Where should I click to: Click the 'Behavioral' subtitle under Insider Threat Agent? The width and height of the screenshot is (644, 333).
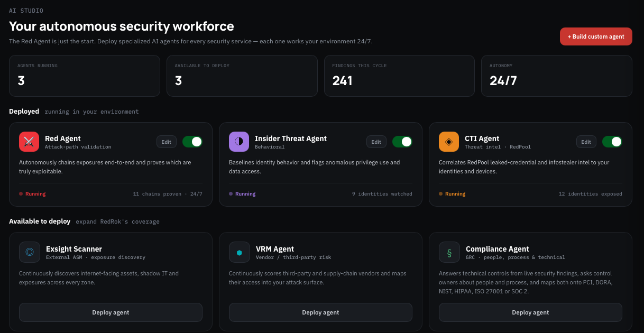click(270, 147)
